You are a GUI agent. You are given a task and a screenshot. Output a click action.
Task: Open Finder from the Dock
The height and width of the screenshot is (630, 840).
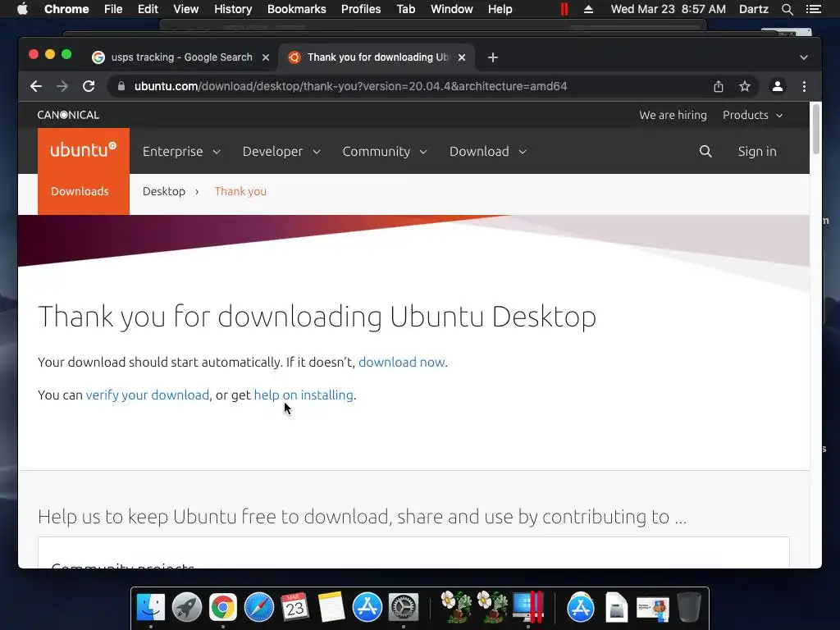[151, 607]
